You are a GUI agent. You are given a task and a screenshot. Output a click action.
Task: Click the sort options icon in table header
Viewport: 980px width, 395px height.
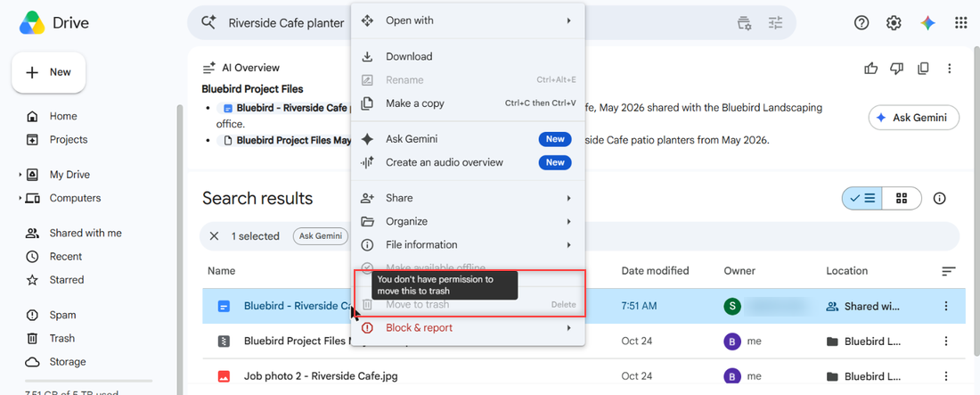click(x=949, y=271)
